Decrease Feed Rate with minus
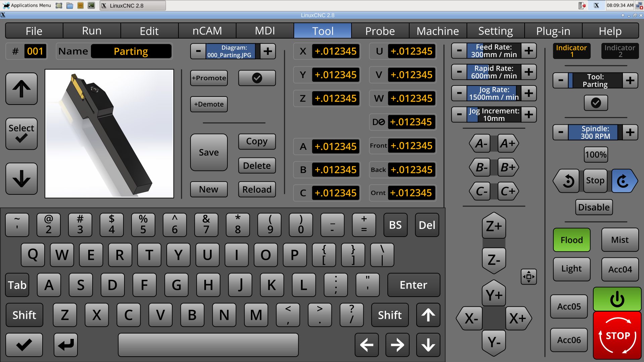The width and height of the screenshot is (644, 362). (459, 51)
